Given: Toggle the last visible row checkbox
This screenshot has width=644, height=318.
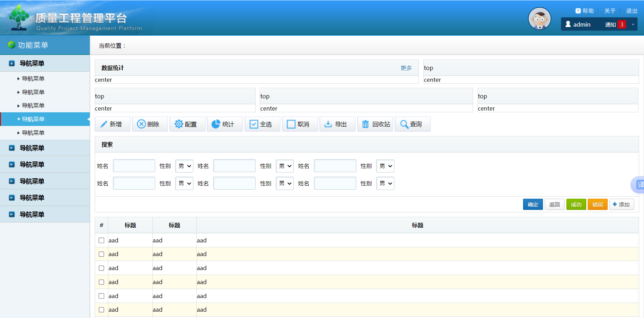Looking at the screenshot, I should [x=101, y=310].
